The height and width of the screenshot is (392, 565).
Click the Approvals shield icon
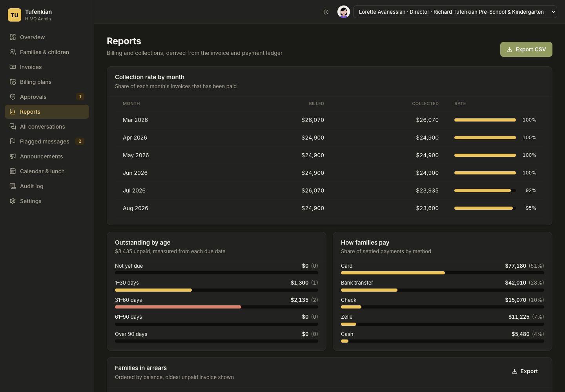point(13,97)
